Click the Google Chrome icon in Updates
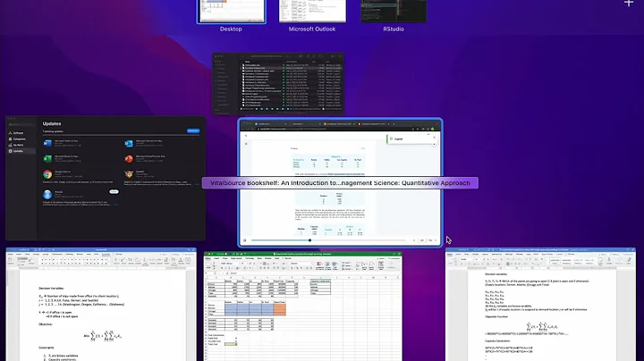 coord(47,174)
